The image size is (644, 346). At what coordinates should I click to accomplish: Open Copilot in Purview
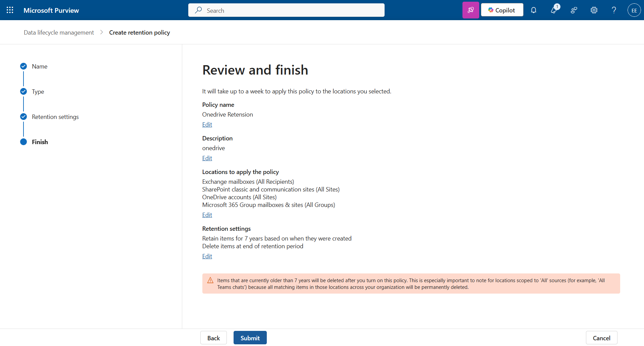[502, 10]
